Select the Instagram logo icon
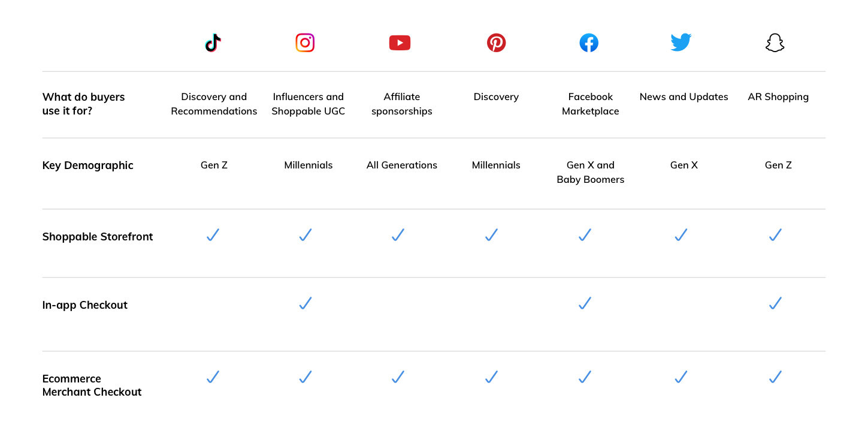Screen dimensions: 868x437 pos(305,43)
